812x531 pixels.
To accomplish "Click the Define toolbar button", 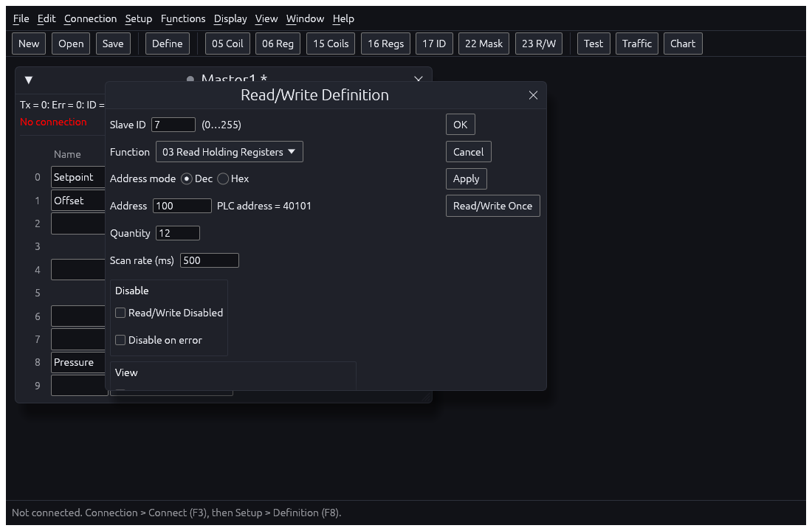I will point(168,44).
